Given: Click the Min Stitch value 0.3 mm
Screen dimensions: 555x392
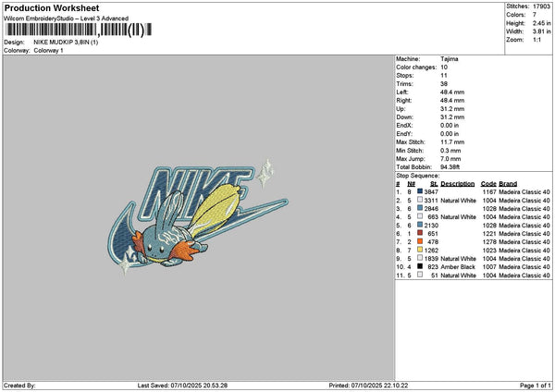Looking at the screenshot, I should coord(450,151).
